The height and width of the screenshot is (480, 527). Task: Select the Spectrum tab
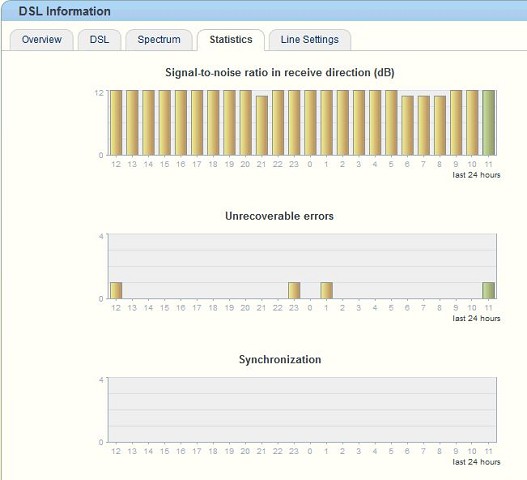[159, 40]
